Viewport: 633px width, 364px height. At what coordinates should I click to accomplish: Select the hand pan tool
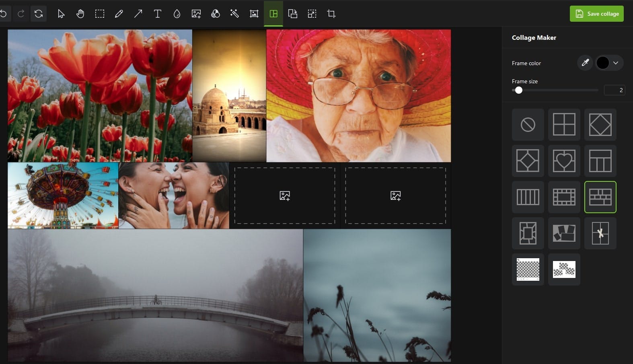tap(80, 14)
